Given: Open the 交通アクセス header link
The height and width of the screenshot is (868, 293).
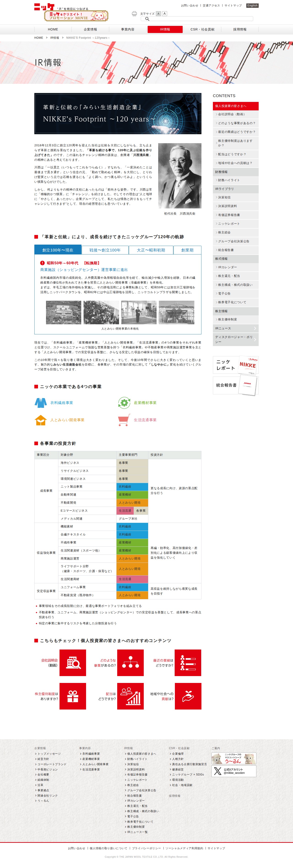Looking at the screenshot, I should click(x=211, y=5).
